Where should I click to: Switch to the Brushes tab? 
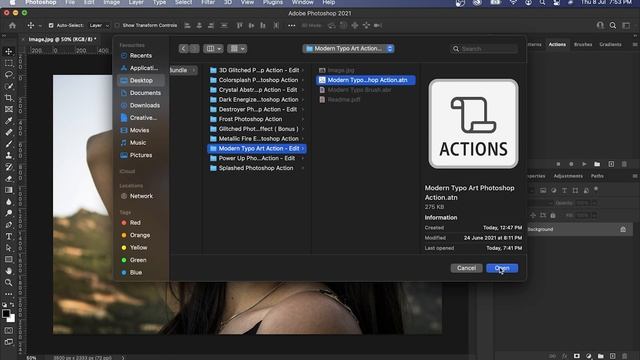tap(583, 44)
